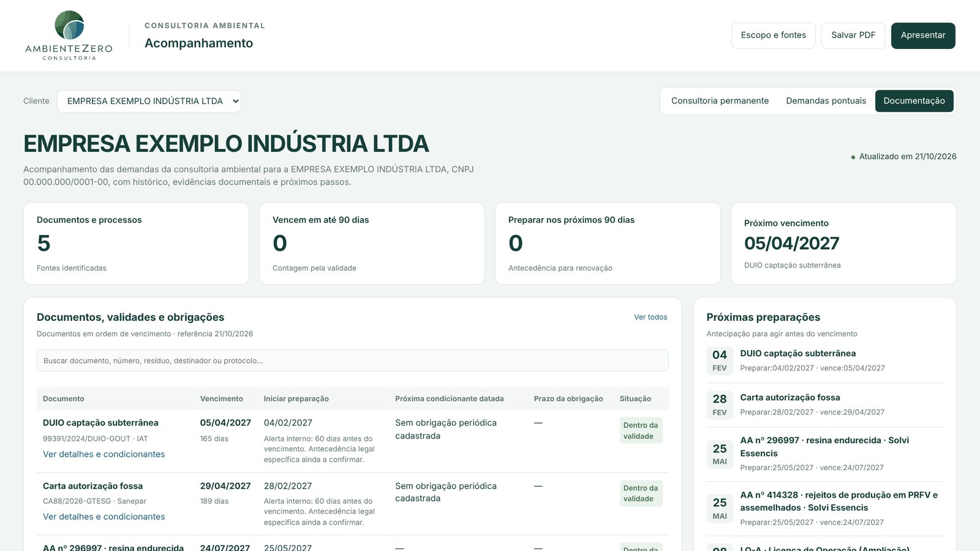Switch to Demandas pontuais tab

(826, 101)
